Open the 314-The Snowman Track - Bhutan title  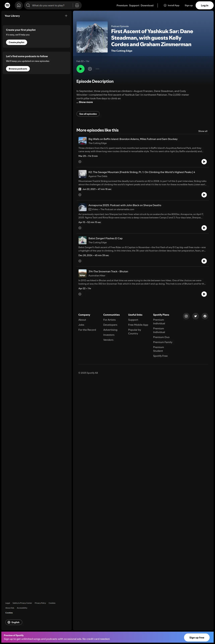tap(108, 272)
